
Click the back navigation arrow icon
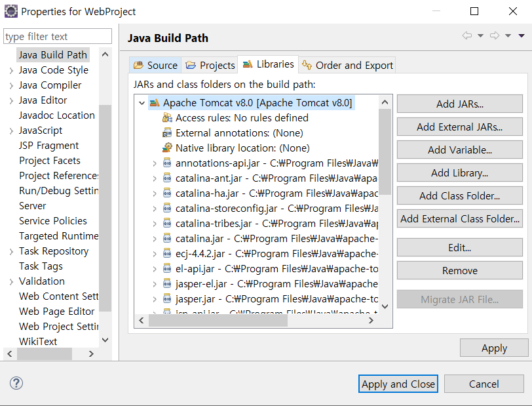coord(467,35)
